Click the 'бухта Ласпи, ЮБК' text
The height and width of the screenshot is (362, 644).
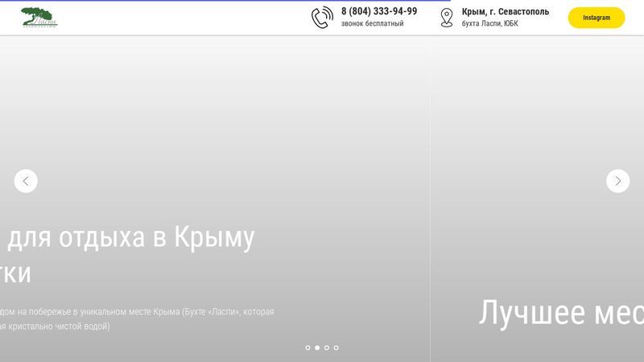click(x=490, y=24)
